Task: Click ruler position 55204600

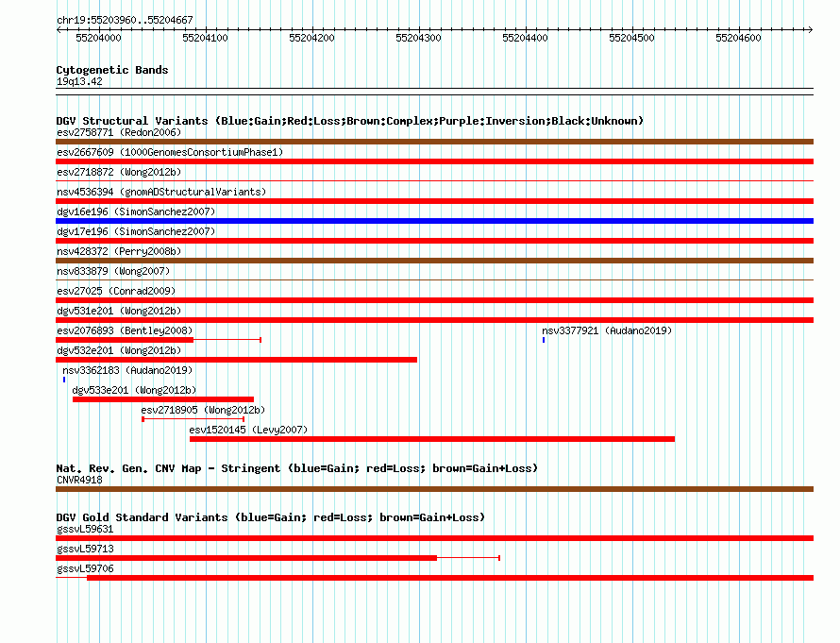Action: coord(738,38)
